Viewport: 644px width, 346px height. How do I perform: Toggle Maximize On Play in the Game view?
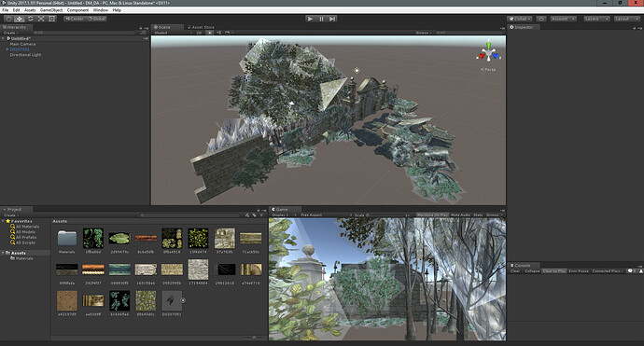tap(432, 215)
